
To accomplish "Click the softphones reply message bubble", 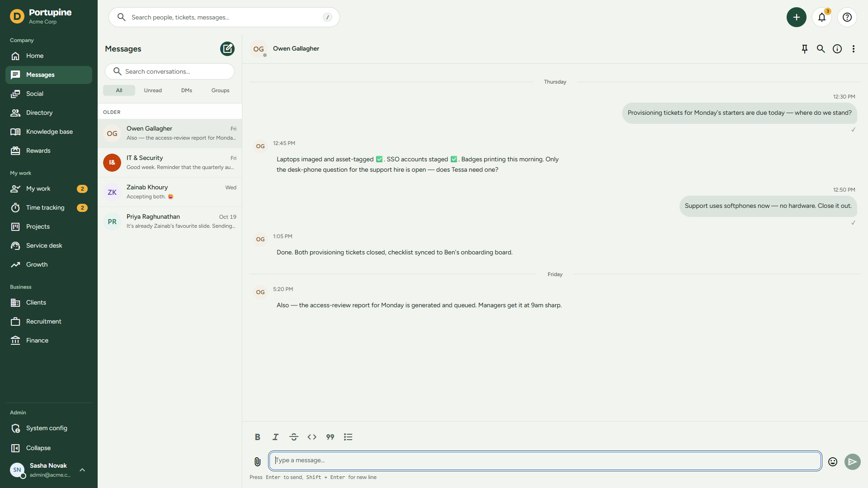I will pos(768,206).
